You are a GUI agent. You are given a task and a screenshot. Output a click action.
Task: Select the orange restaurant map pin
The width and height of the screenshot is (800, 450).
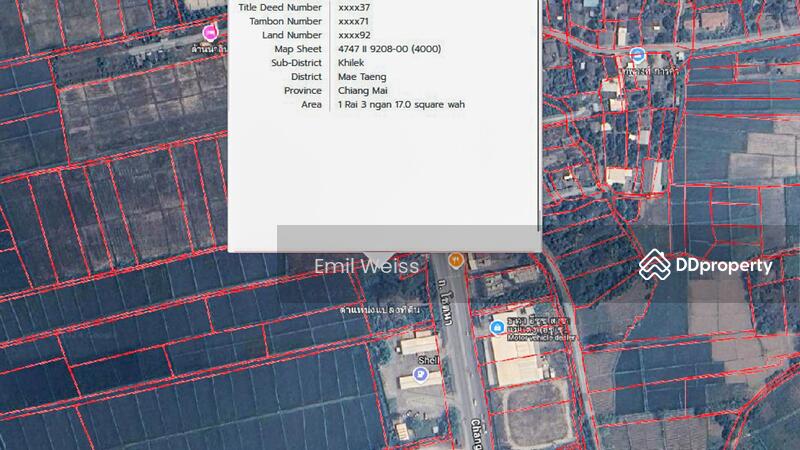click(x=456, y=261)
